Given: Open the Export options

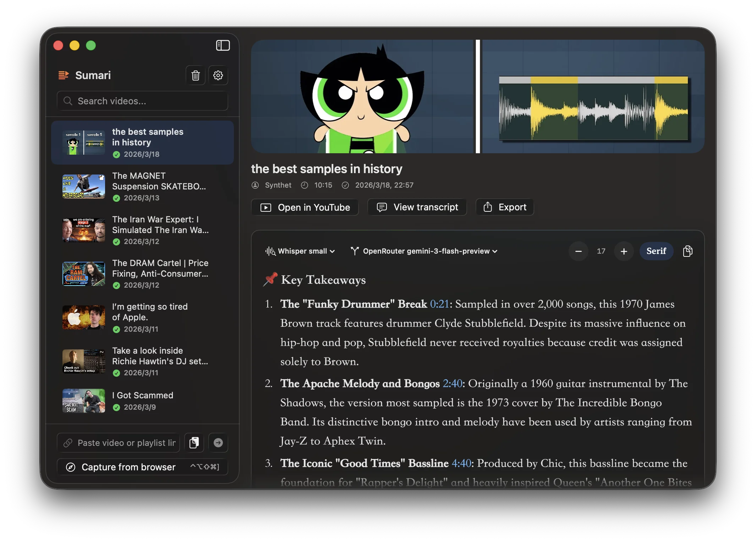Looking at the screenshot, I should (504, 207).
